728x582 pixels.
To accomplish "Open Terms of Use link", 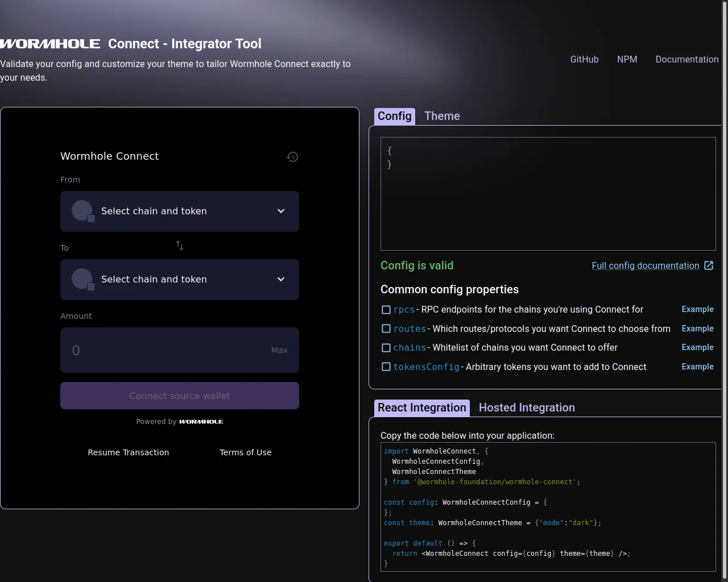I will click(x=246, y=452).
